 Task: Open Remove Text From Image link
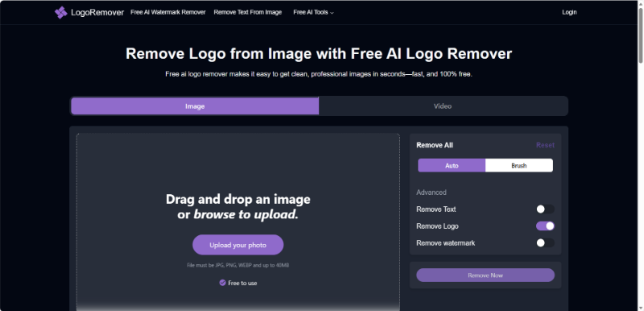tap(248, 12)
